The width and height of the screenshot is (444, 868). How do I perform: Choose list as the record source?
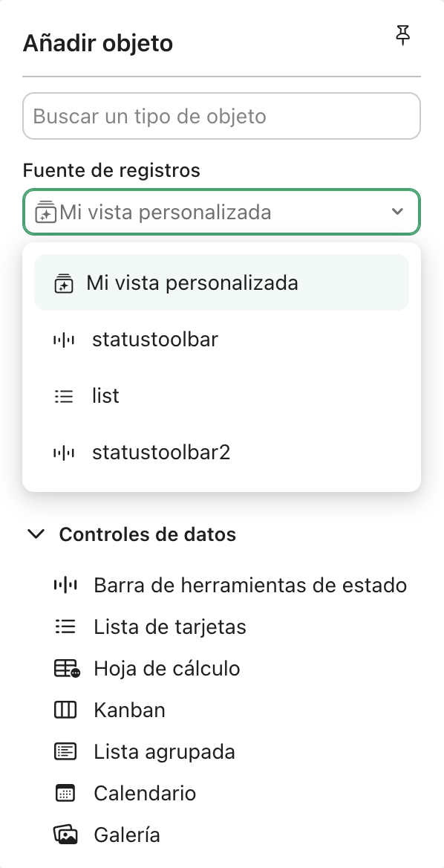(105, 395)
